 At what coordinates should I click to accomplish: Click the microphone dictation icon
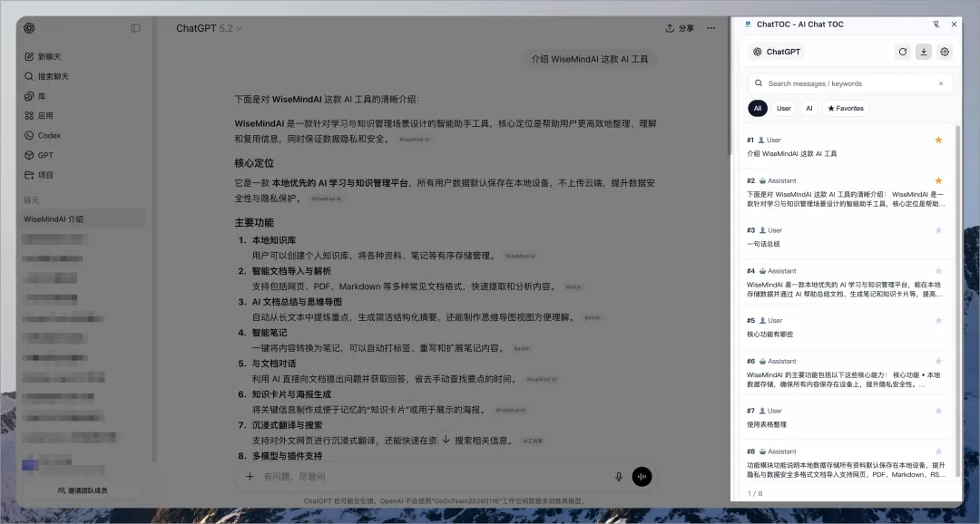click(619, 477)
